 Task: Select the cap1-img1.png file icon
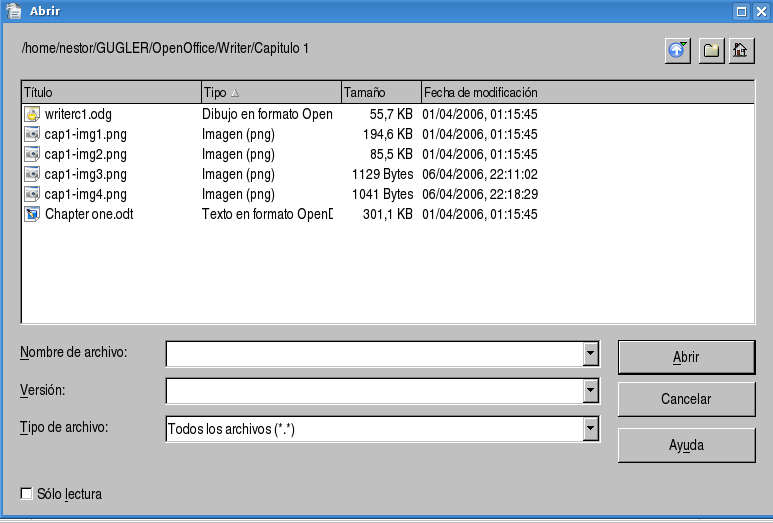tap(32, 134)
